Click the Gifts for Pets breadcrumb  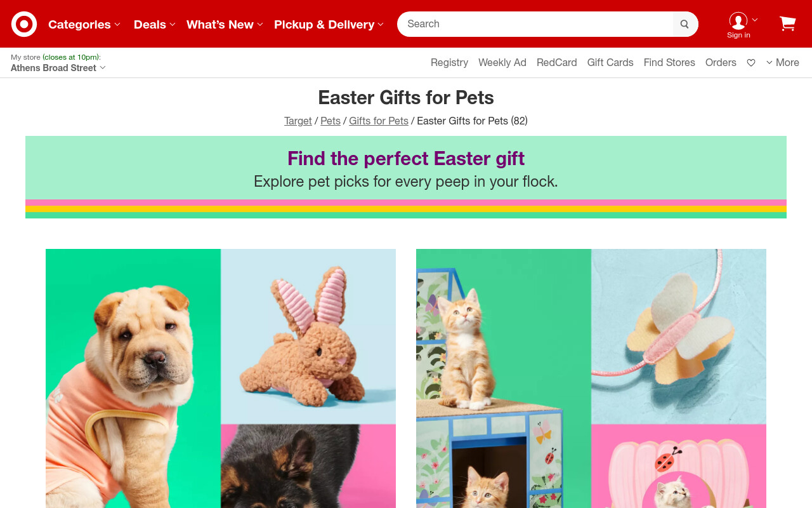379,121
